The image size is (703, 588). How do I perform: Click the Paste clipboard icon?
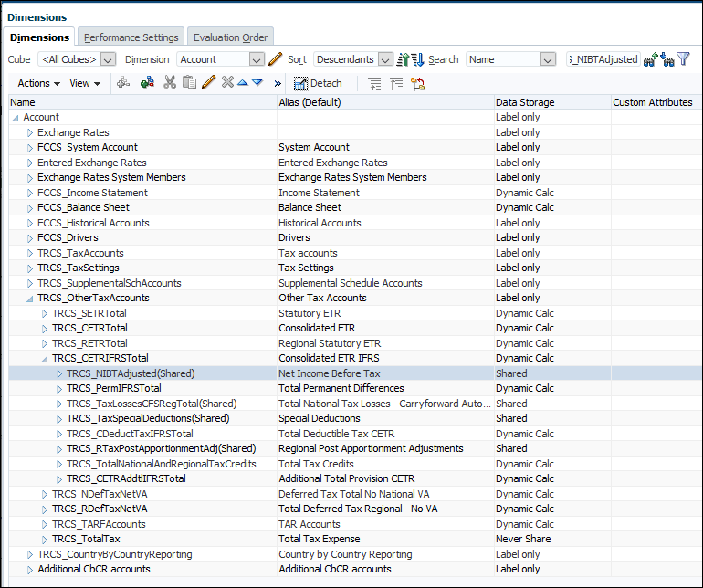[189, 82]
